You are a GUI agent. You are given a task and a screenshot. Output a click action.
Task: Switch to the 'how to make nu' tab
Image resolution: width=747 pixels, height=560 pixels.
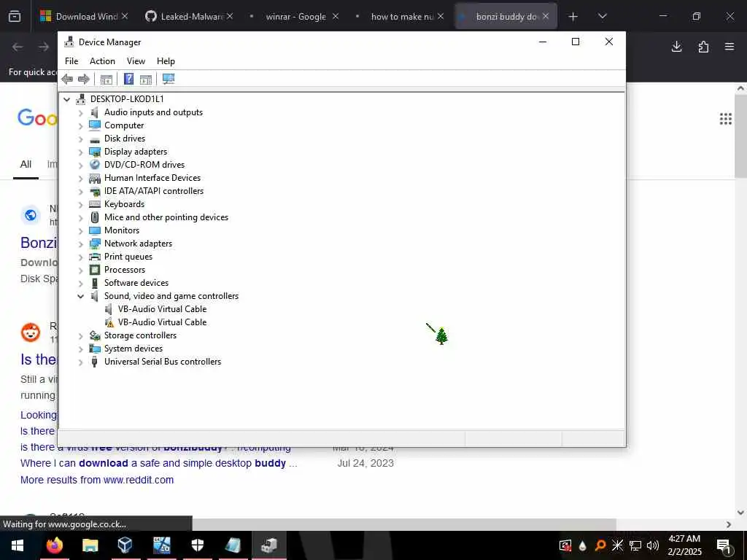[402, 17]
